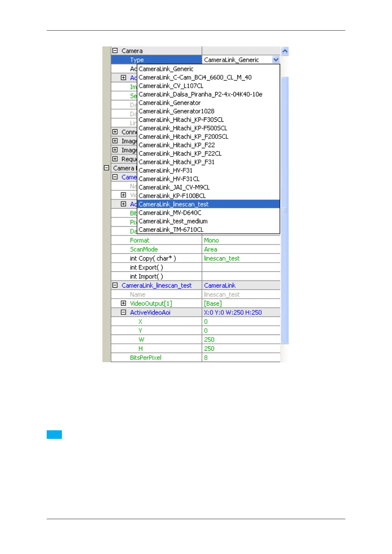
Task: Click the CameraLink section value
Action: point(241,285)
